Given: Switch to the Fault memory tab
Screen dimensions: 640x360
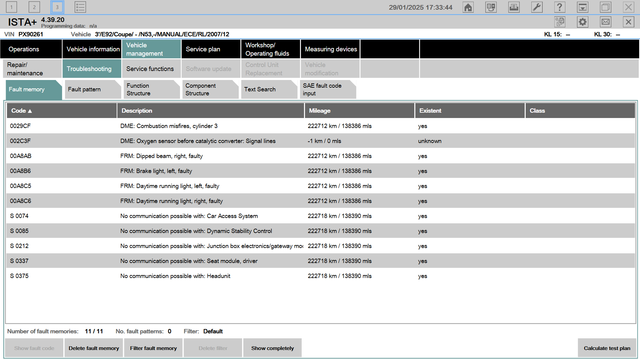Looking at the screenshot, I should [x=33, y=89].
